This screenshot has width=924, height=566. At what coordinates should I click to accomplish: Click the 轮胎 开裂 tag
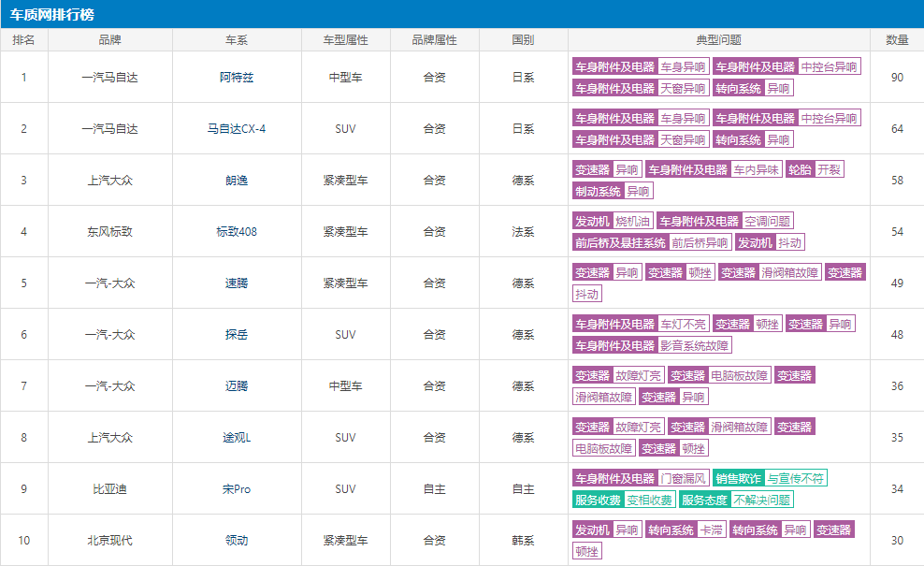click(x=815, y=170)
